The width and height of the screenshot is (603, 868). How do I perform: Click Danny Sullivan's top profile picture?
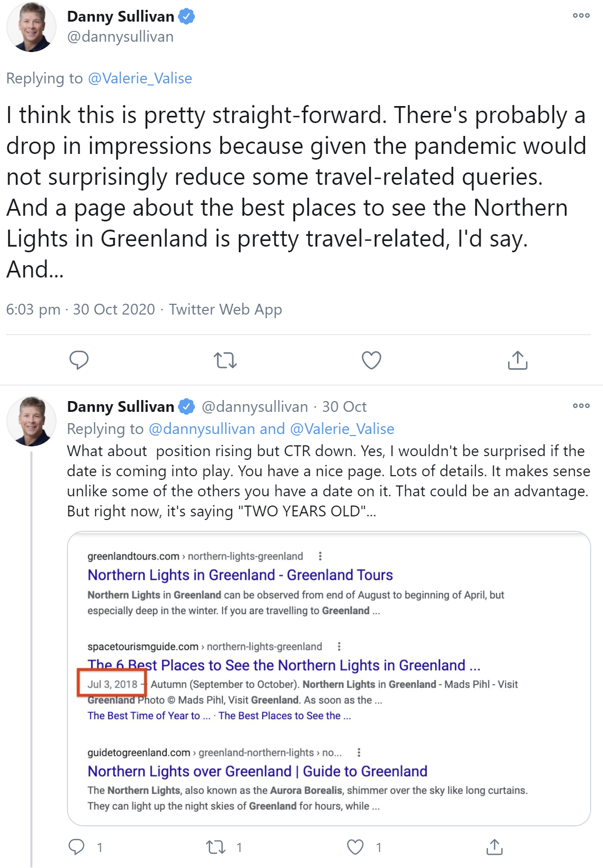(31, 27)
